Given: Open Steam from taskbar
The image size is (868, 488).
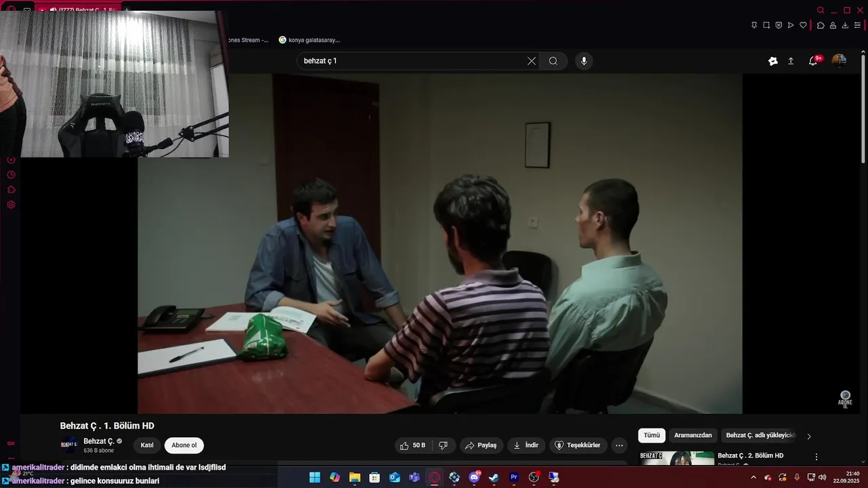Looking at the screenshot, I should [x=494, y=477].
